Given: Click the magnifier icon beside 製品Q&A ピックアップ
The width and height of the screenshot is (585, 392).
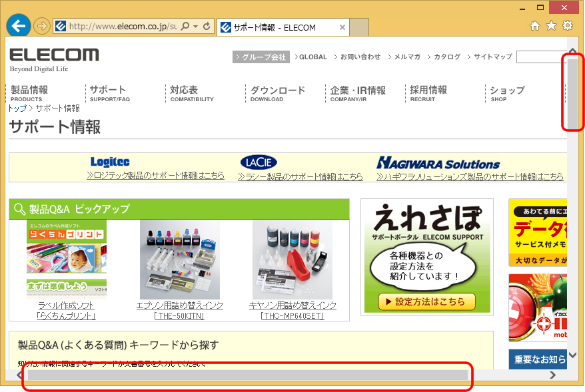Looking at the screenshot, I should click(x=19, y=209).
